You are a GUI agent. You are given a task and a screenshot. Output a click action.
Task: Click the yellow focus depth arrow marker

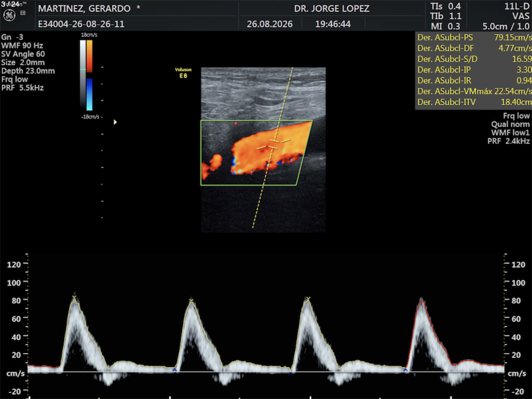115,122
